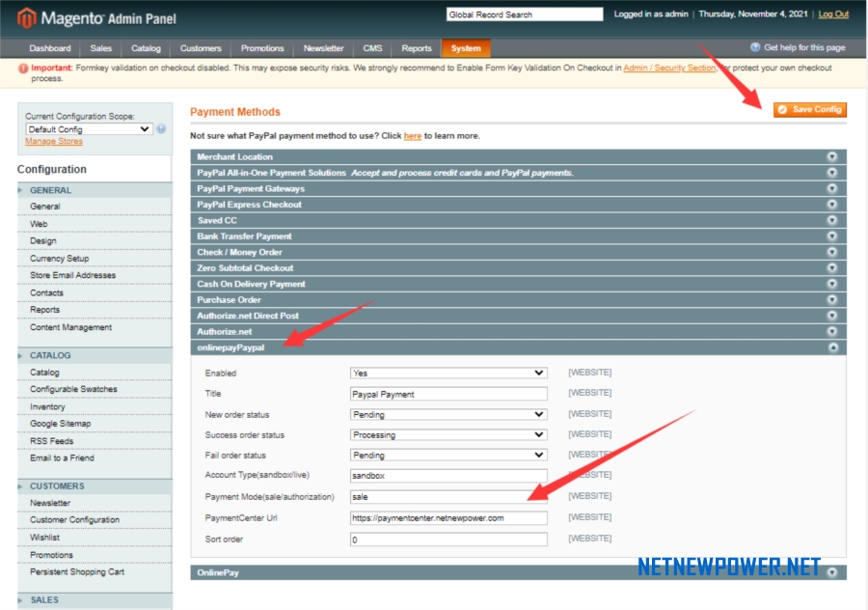This screenshot has height=610, width=868.
Task: Open Wishlist configuration
Action: pyautogui.click(x=44, y=538)
